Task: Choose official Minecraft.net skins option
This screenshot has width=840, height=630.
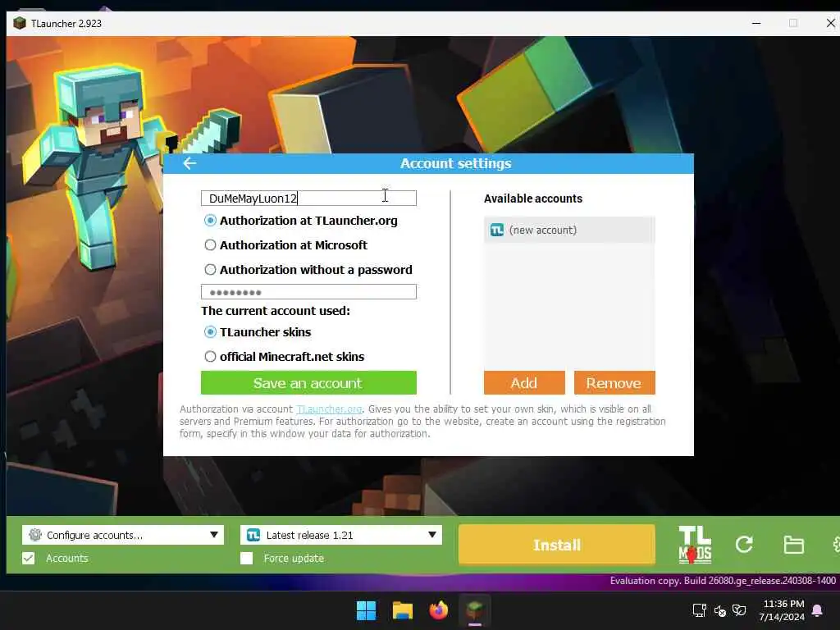Action: pyautogui.click(x=210, y=356)
